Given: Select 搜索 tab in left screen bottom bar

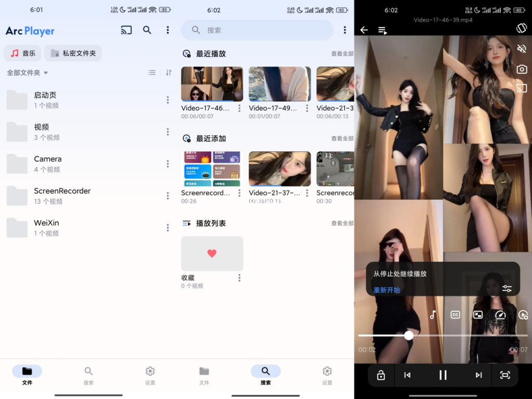Looking at the screenshot, I should [88, 375].
